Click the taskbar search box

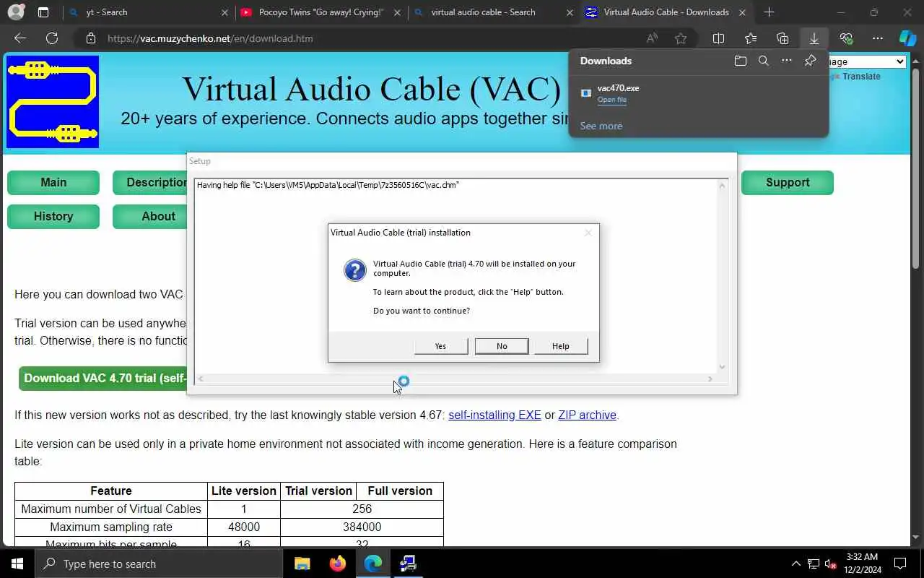(159, 564)
